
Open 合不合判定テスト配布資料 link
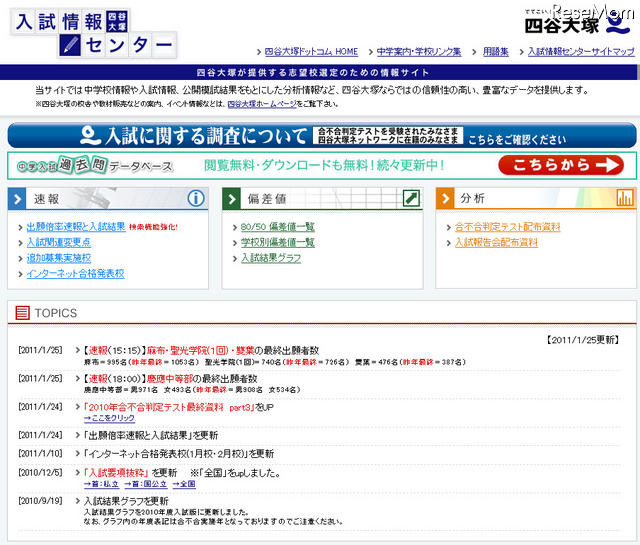[508, 227]
